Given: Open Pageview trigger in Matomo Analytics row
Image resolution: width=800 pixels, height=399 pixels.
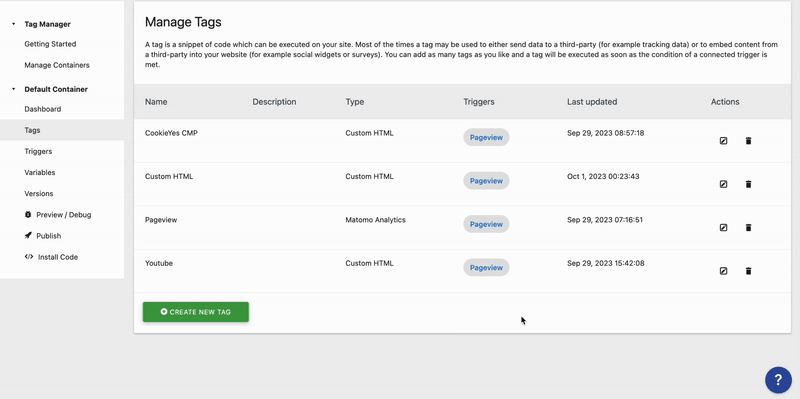Looking at the screenshot, I should point(486,224).
